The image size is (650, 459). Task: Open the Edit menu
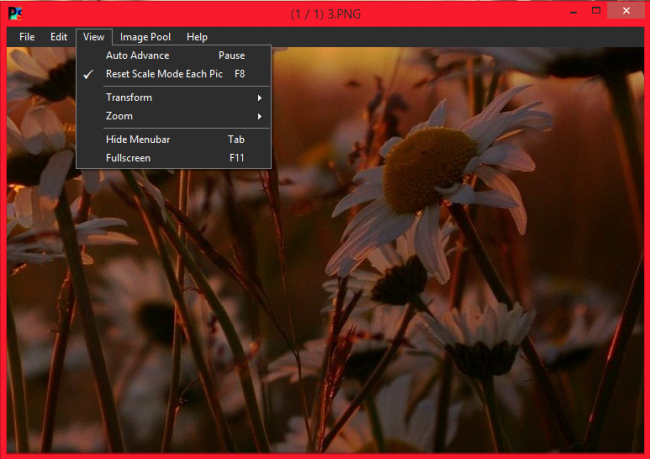[58, 37]
